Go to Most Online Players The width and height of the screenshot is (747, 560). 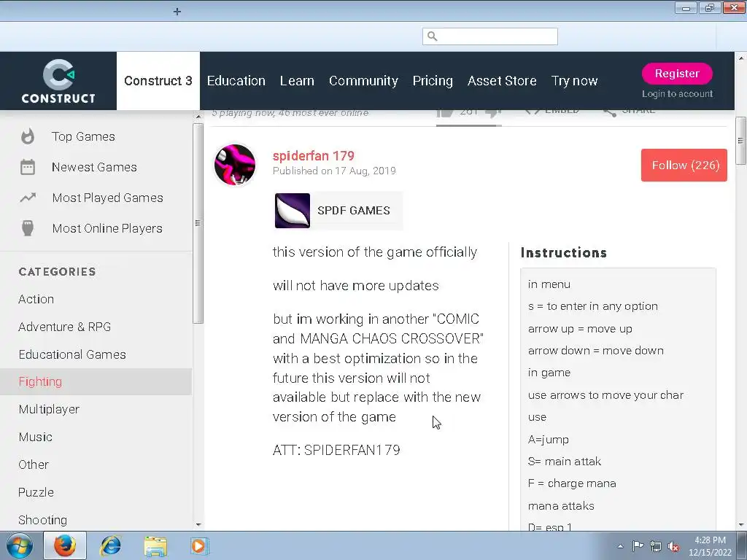point(107,228)
